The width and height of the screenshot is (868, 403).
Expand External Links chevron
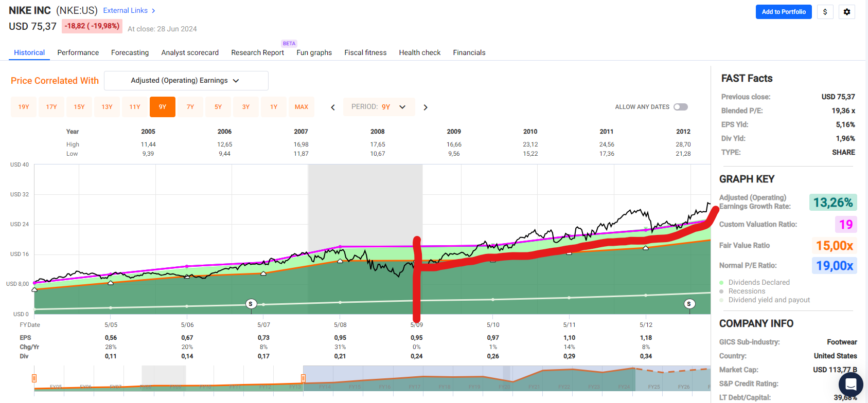153,11
